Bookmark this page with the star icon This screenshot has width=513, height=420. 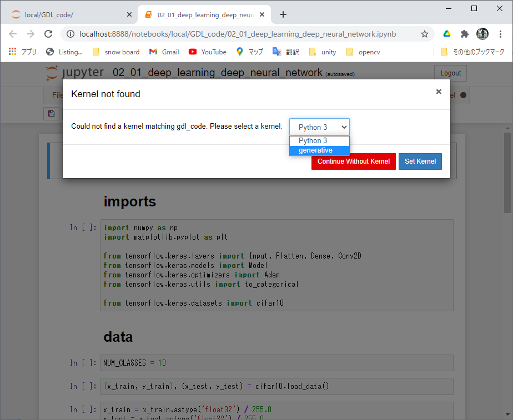pyautogui.click(x=425, y=34)
